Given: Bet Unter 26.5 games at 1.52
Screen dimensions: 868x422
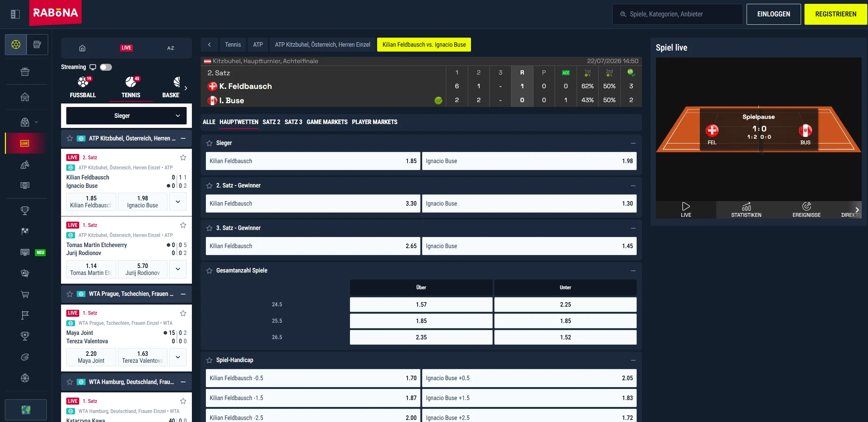Looking at the screenshot, I should 565,337.
